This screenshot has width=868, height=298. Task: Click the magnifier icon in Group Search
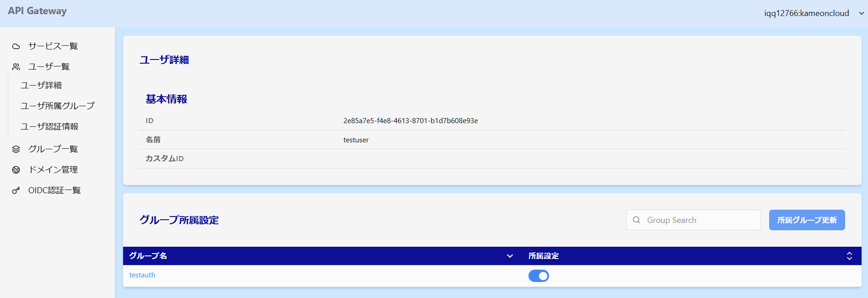[x=636, y=220]
